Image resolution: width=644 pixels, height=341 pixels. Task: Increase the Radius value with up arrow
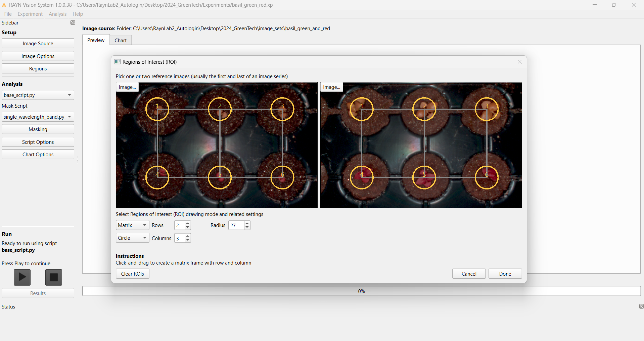[247, 223]
